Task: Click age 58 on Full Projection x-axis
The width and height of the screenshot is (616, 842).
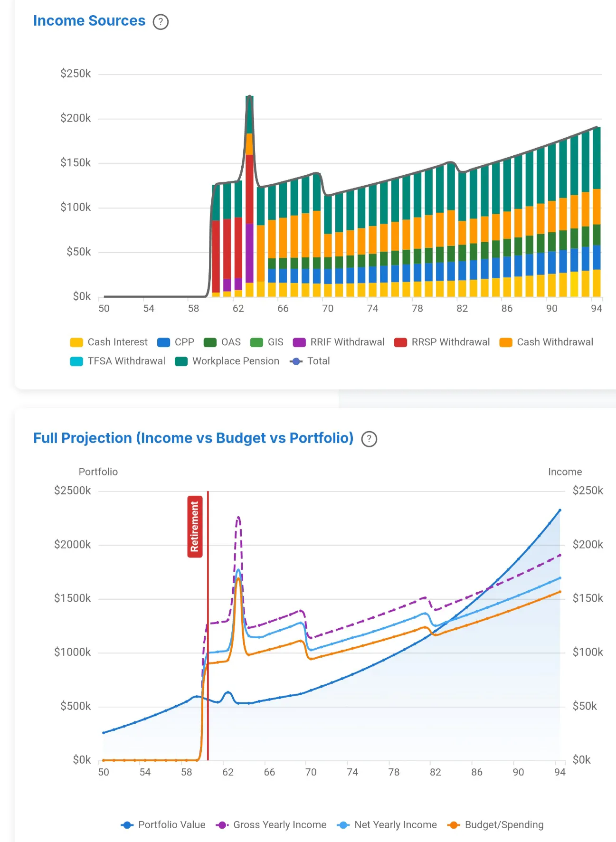Action: (187, 772)
